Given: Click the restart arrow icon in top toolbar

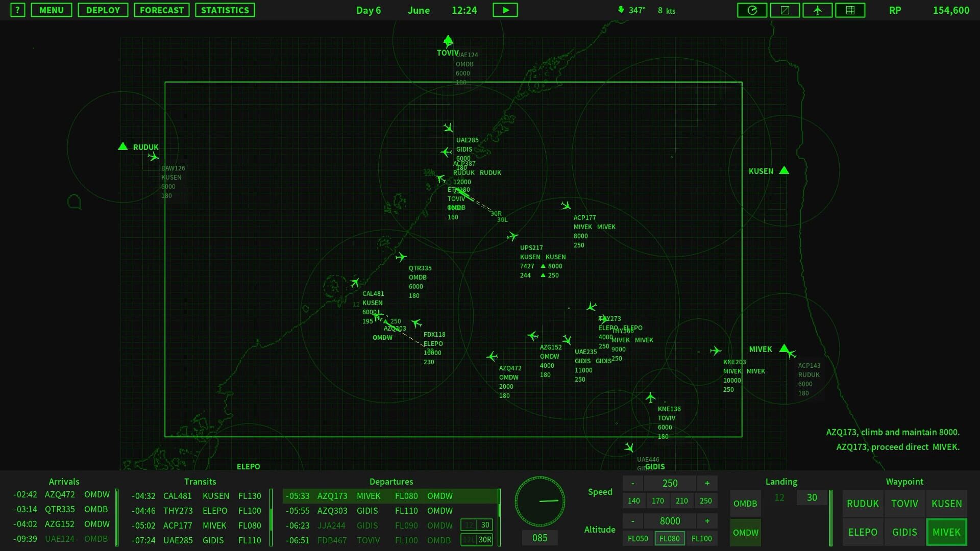Looking at the screenshot, I should pyautogui.click(x=752, y=10).
